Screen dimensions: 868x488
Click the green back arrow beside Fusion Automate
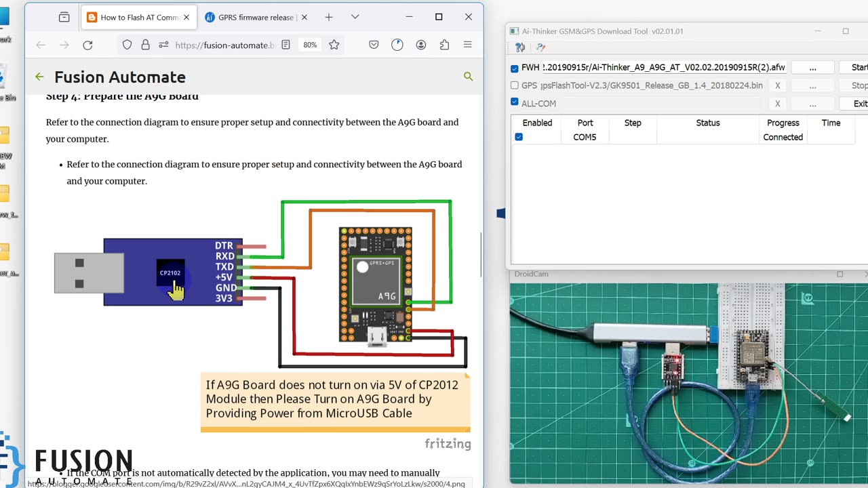[39, 77]
